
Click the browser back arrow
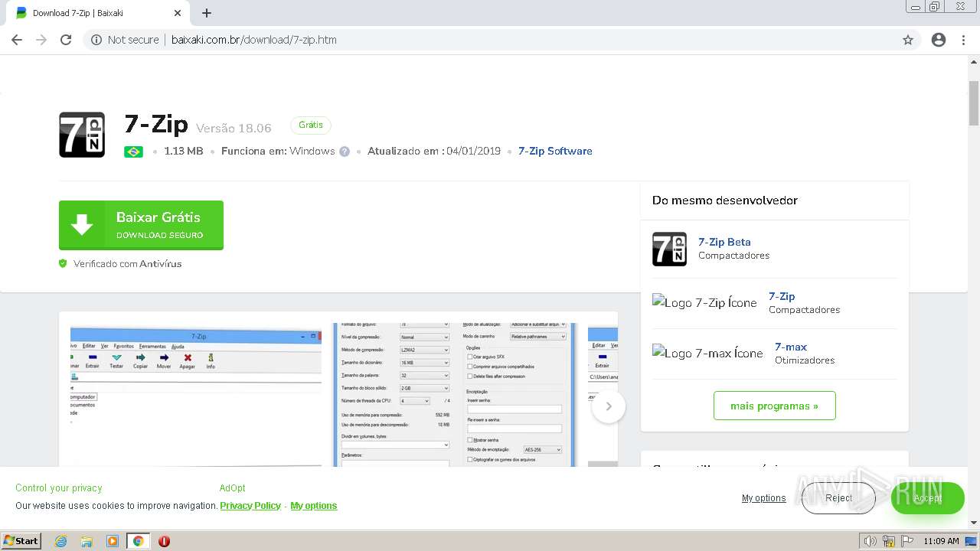point(17,40)
